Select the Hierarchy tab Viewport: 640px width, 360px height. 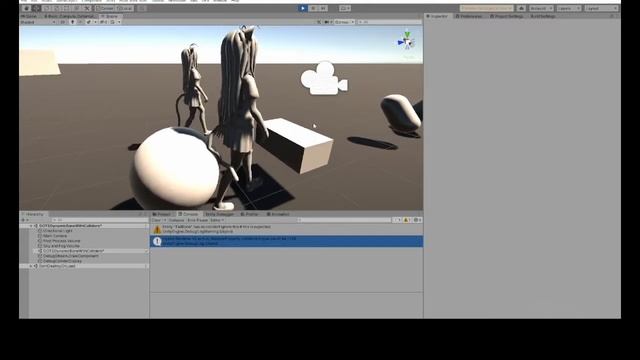tap(34, 214)
